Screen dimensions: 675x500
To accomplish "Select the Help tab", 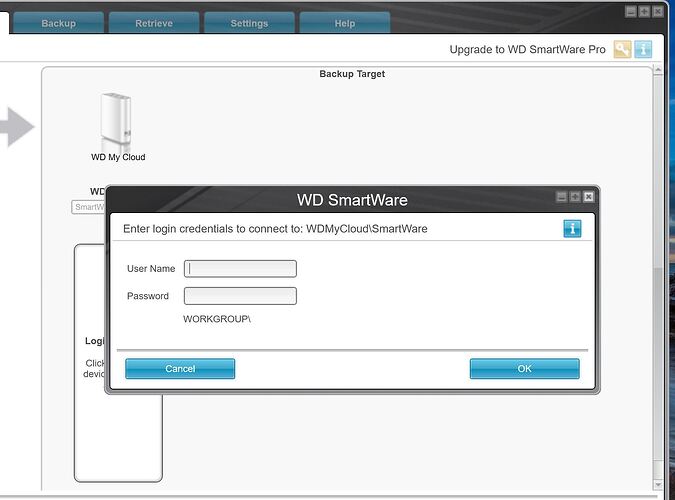I will [x=345, y=23].
